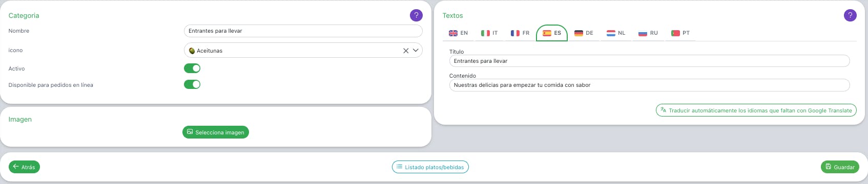Clear the Aceitunas icon selection
This screenshot has width=868, height=184.
[x=406, y=51]
